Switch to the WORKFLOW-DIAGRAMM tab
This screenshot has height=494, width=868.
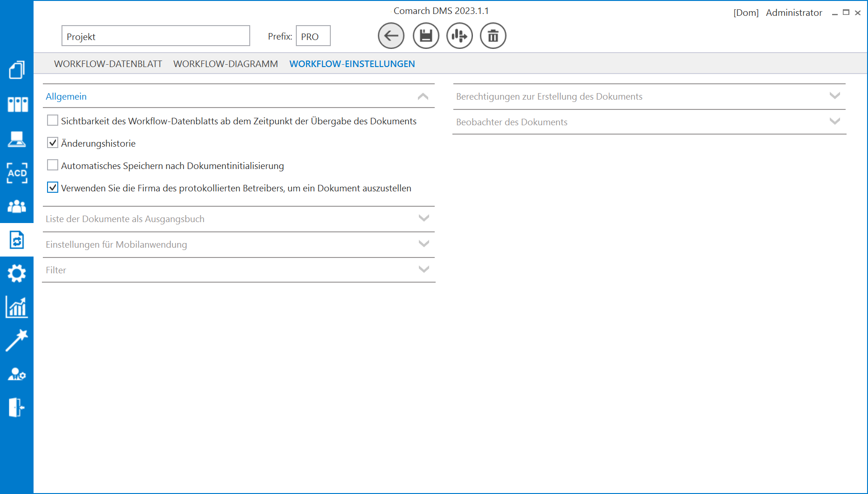tap(225, 64)
